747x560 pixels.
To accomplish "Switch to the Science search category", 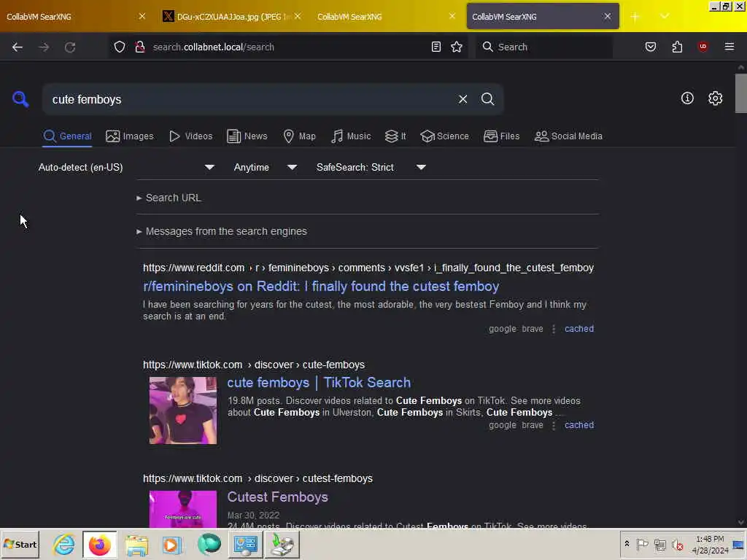I will (444, 136).
